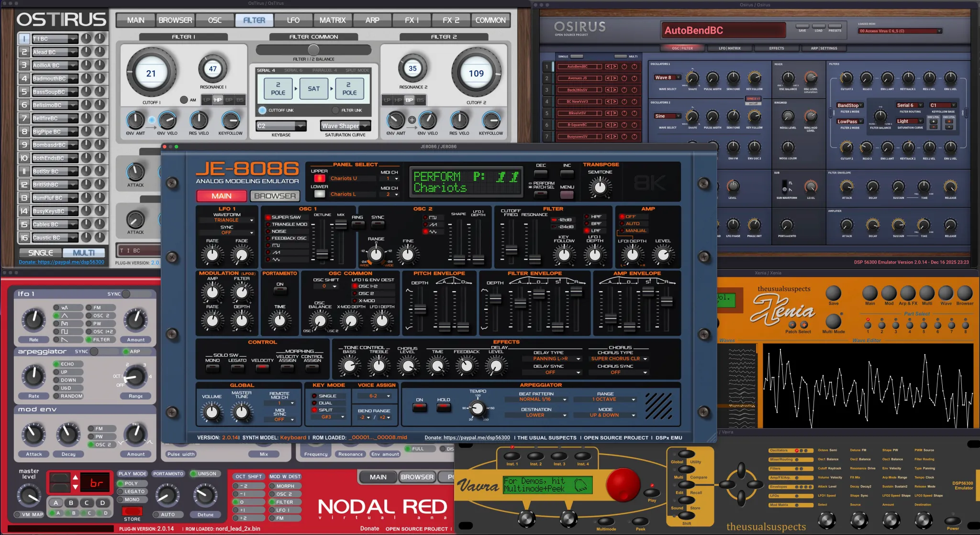Open LFO 1 waveform TRIANGLE dropdown

227,220
